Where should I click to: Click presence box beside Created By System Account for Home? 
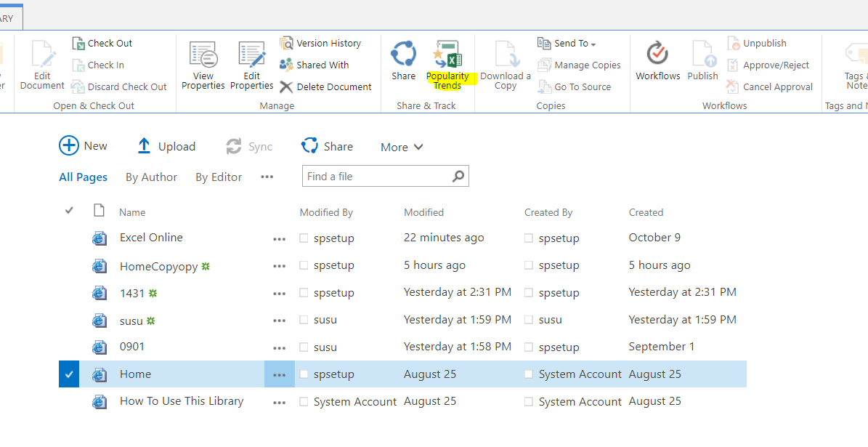point(529,374)
